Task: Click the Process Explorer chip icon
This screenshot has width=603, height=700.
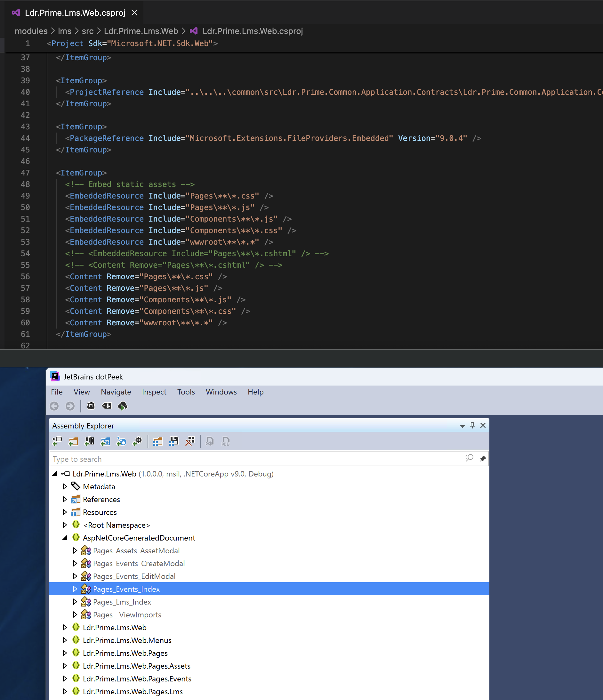Action: click(91, 406)
